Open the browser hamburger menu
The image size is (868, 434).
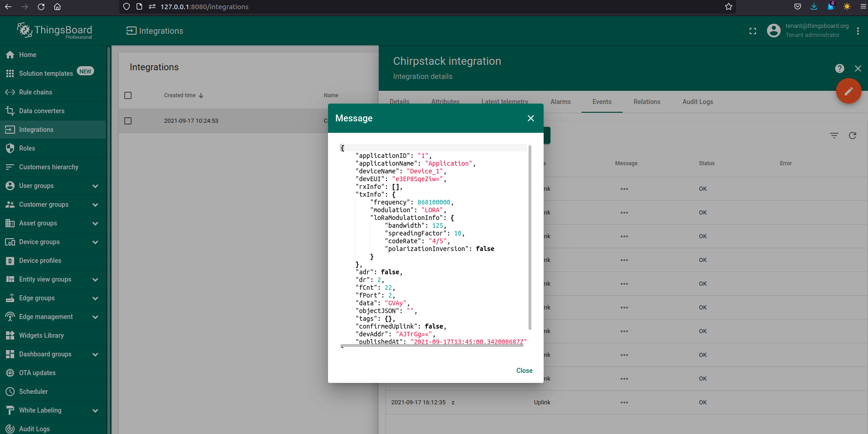tap(863, 6)
